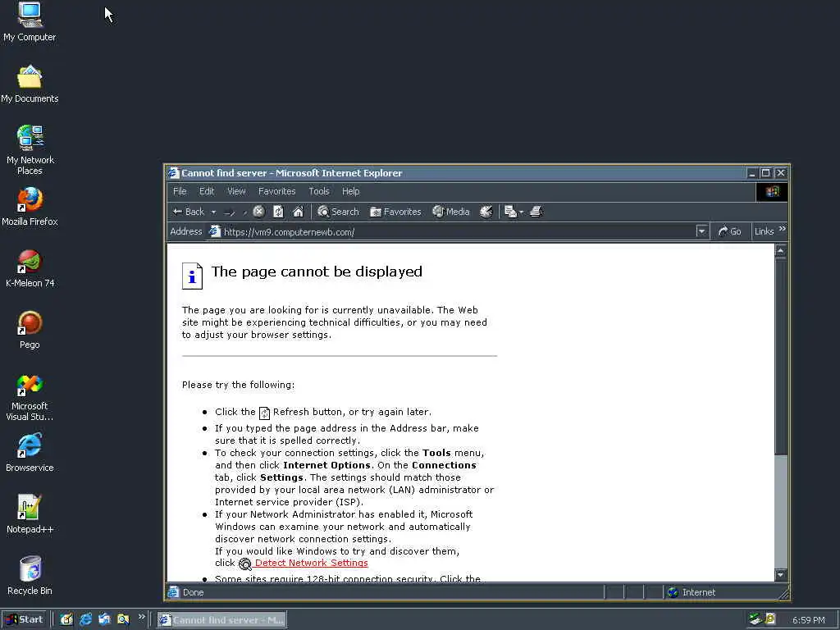Click the Please try the following text
The image size is (840, 630).
[x=239, y=385]
